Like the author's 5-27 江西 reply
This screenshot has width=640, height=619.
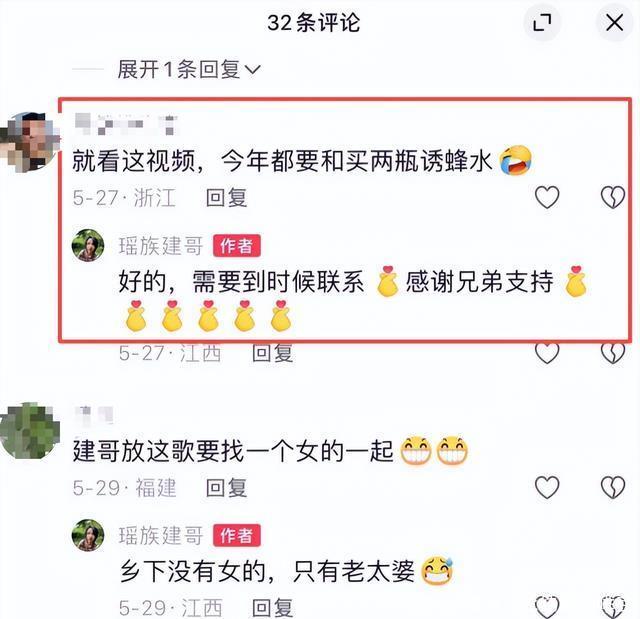[x=547, y=353]
